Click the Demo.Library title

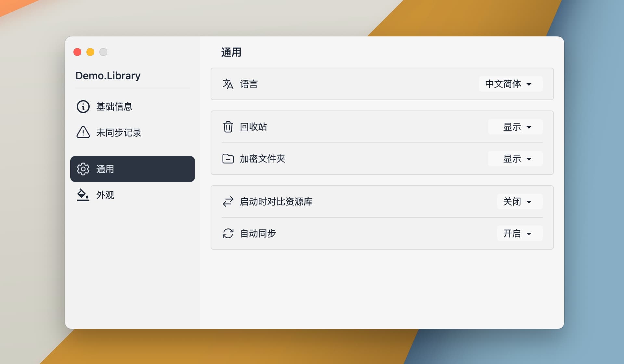108,76
